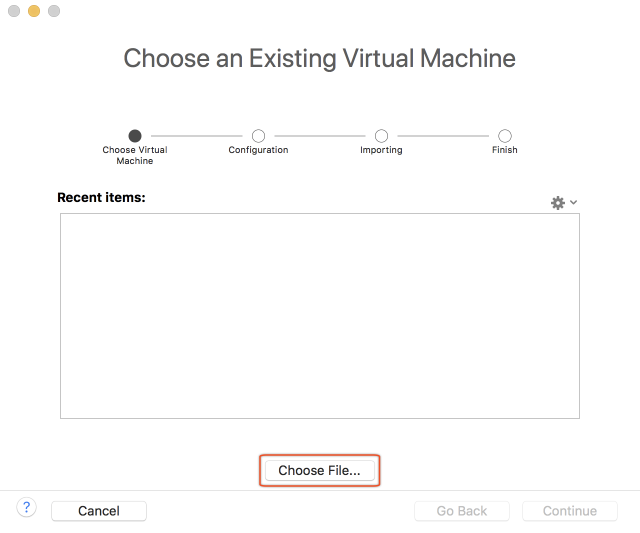
Task: Click the Finish step circle
Action: click(505, 136)
